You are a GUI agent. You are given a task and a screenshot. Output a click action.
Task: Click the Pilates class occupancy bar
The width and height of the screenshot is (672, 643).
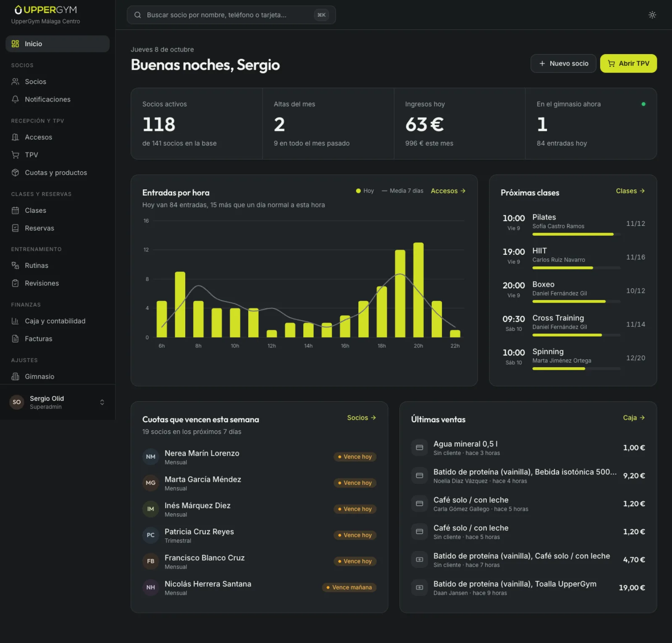(x=576, y=234)
